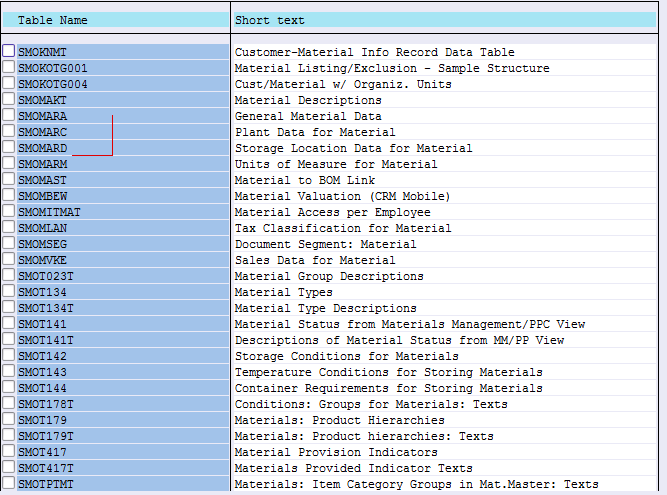Select checkbox next to SMOMARA
Screen dimensions: 667x495
pos(9,115)
